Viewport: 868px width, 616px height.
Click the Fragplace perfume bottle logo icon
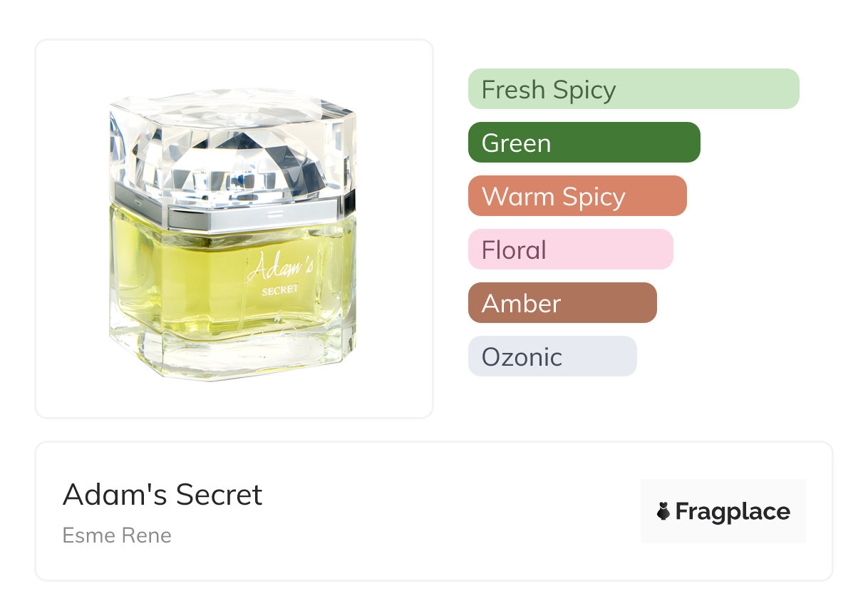(x=663, y=511)
